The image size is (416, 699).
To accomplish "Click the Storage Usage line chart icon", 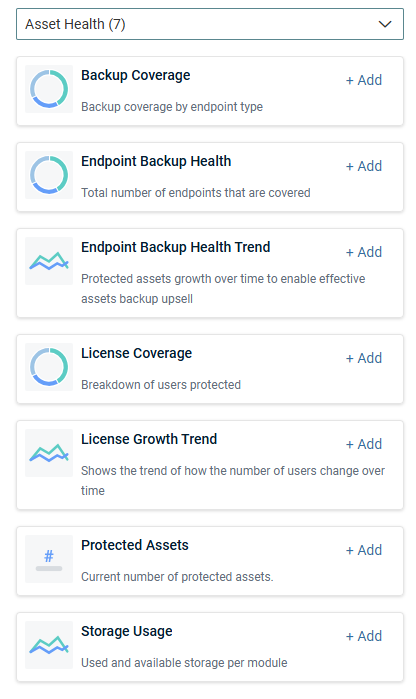I will (x=49, y=645).
